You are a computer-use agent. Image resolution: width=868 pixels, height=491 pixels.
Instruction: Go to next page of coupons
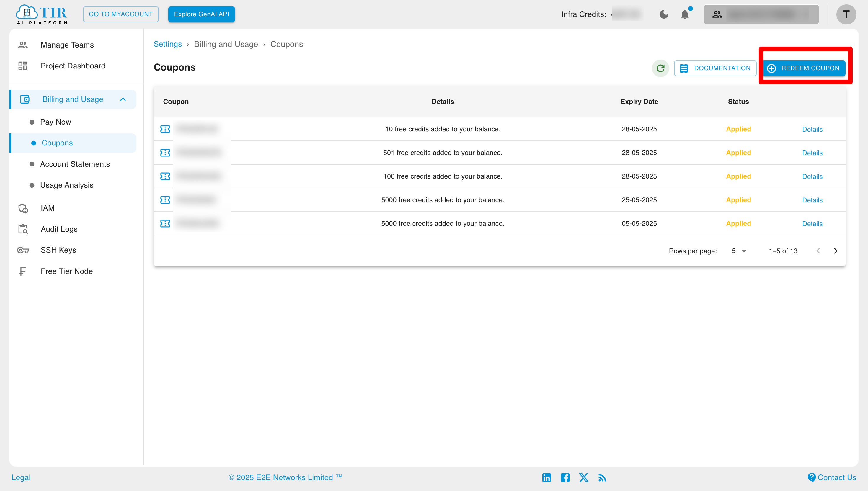coord(835,251)
